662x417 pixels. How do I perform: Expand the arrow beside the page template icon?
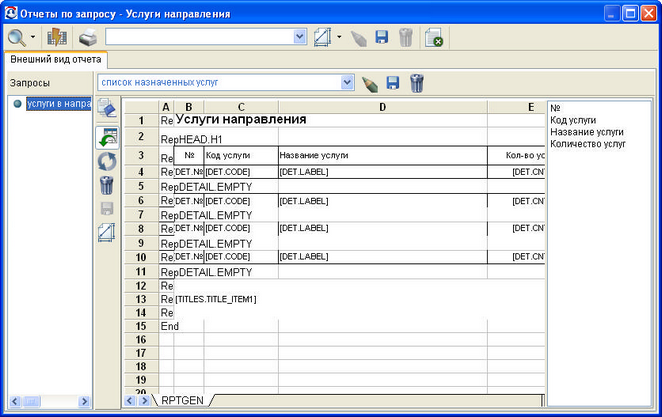(x=339, y=37)
